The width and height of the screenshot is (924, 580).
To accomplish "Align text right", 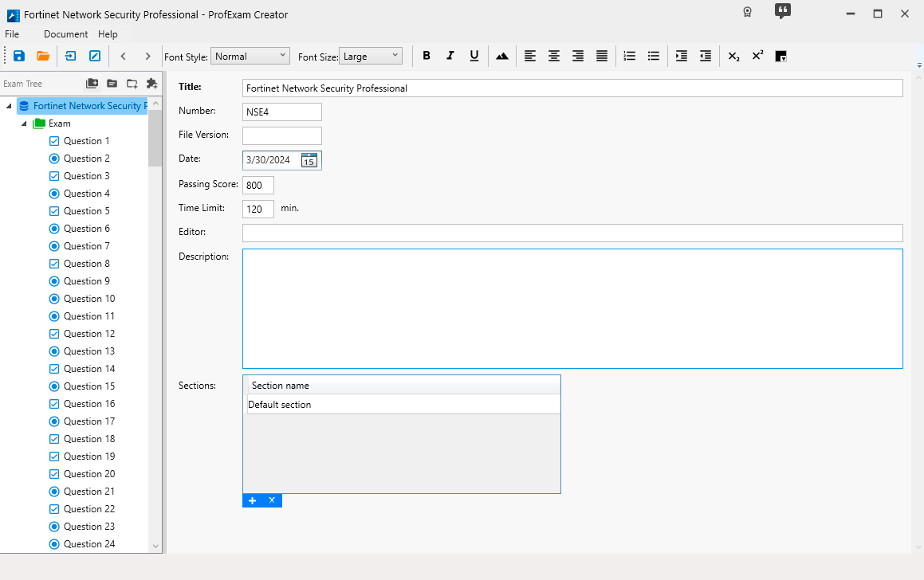I will click(578, 56).
